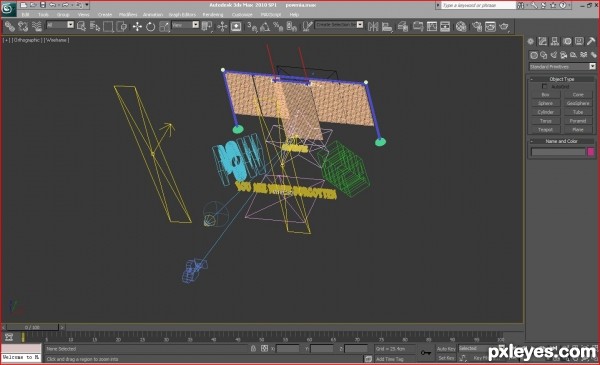The image size is (600, 365).
Task: Open the Material Editor
Action: point(461,26)
